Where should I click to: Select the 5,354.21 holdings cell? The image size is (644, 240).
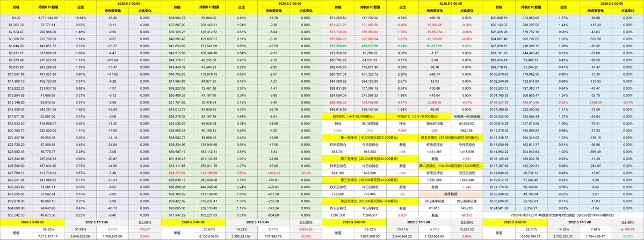(531, 208)
